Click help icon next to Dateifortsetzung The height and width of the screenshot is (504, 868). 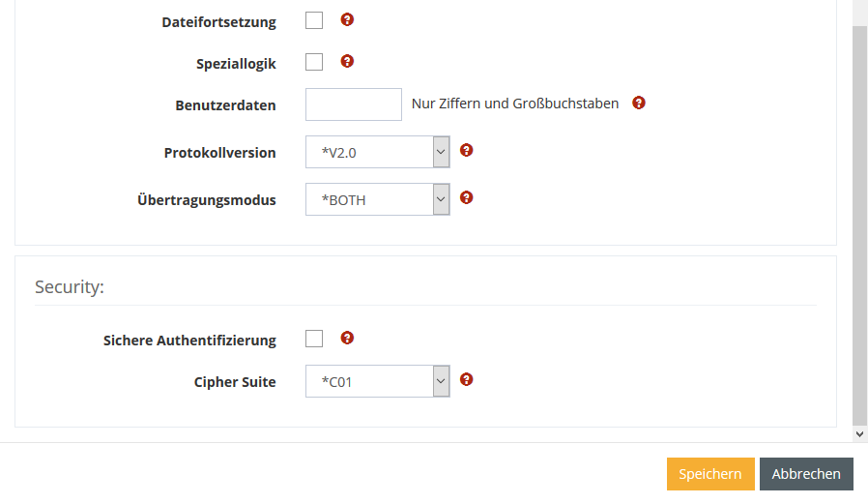[x=348, y=19]
